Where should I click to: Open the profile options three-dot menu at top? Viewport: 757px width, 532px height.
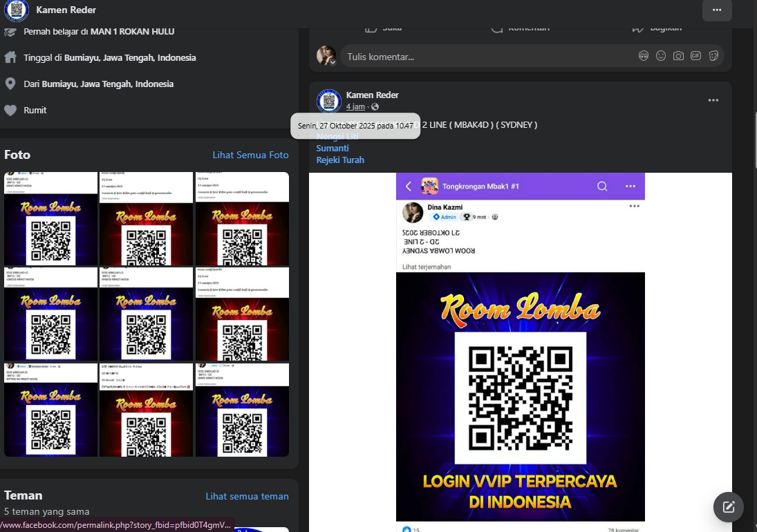pos(717,10)
